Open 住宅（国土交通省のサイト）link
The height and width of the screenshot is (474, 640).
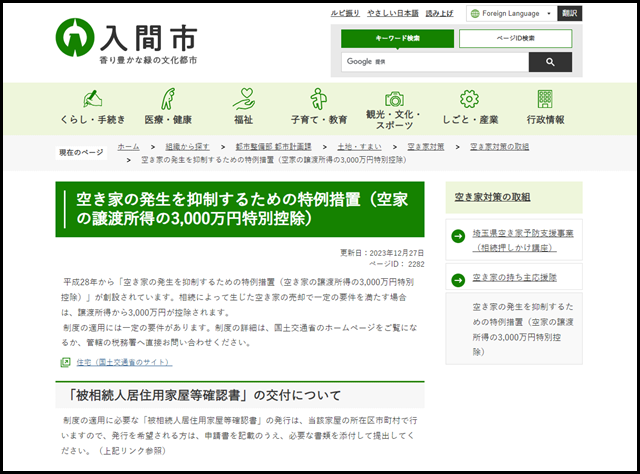pyautogui.click(x=124, y=362)
